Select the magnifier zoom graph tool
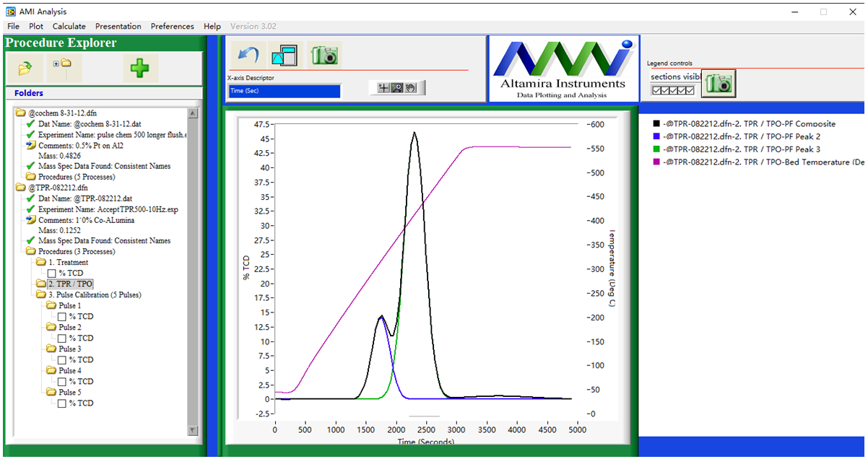The image size is (868, 459). (396, 87)
